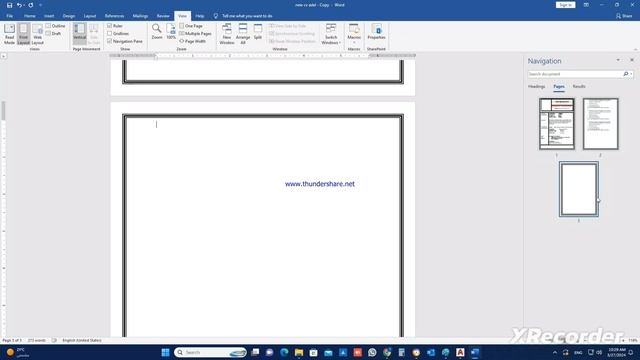The height and width of the screenshot is (360, 640).
Task: Click the vertical scrollbar thumb at left
Action: click(3, 111)
